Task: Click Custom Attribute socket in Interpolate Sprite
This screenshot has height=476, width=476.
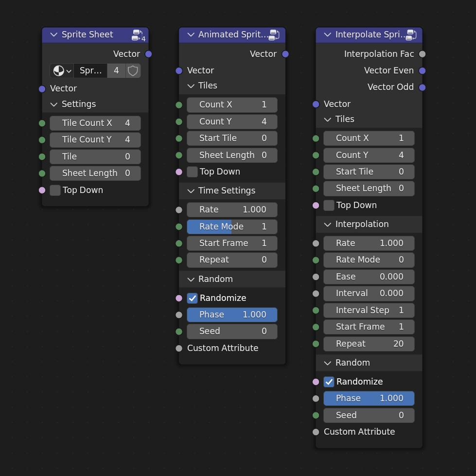Action: point(316,432)
